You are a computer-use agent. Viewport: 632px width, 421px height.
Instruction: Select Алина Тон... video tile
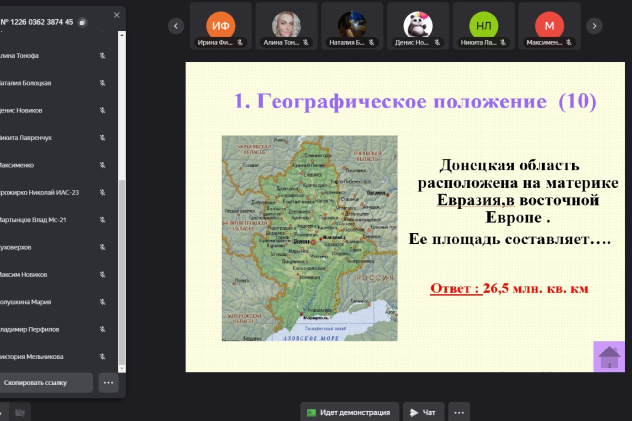pos(287,26)
